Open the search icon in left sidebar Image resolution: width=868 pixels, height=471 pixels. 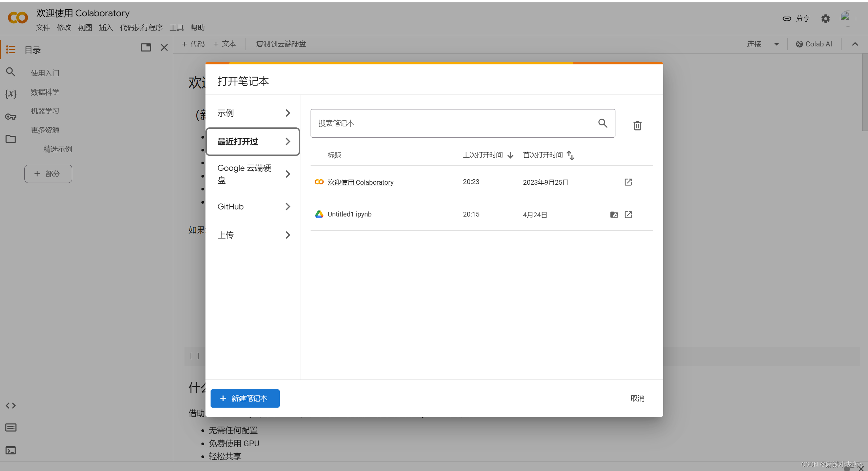[11, 72]
